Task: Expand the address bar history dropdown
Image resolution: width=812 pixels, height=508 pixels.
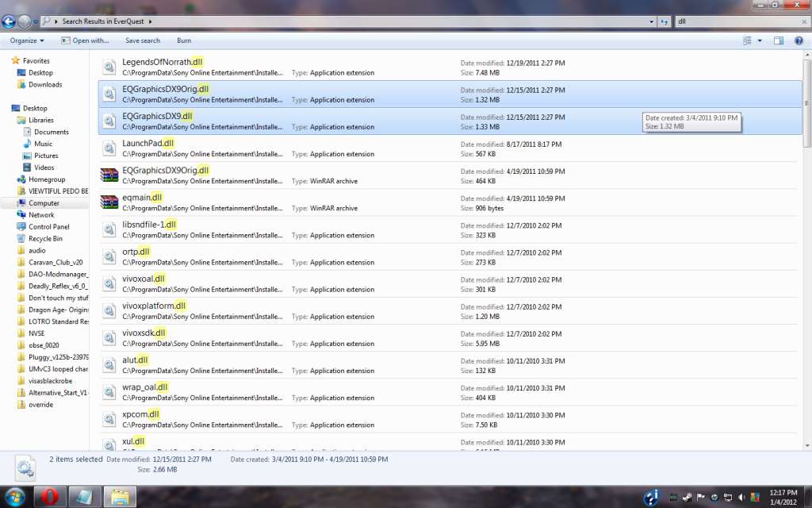Action: (x=652, y=21)
